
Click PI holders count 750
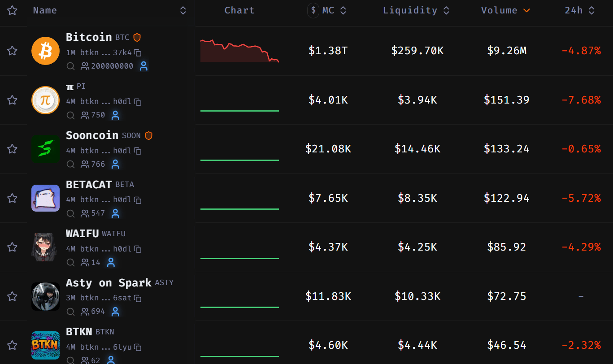click(x=93, y=115)
